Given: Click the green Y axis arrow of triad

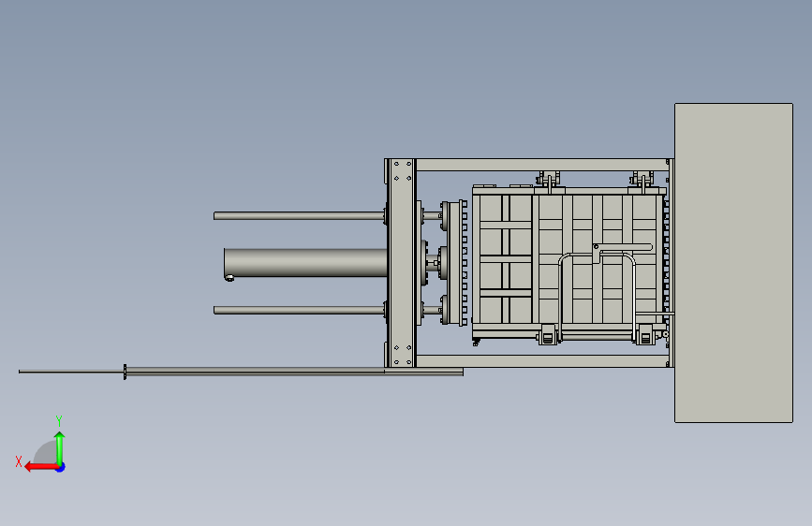Looking at the screenshot, I should pyautogui.click(x=60, y=448).
